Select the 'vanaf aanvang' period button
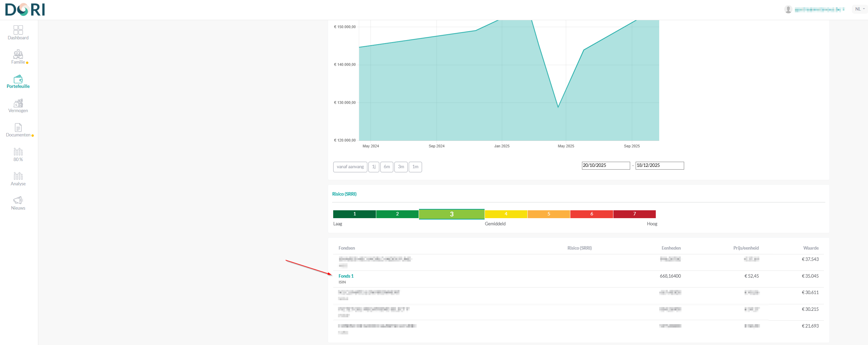 350,167
